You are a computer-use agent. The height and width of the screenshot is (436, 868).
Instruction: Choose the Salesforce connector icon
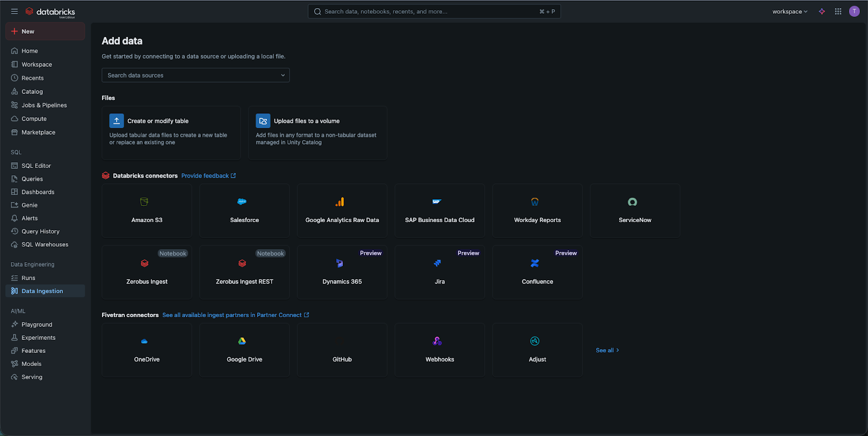[x=242, y=202]
